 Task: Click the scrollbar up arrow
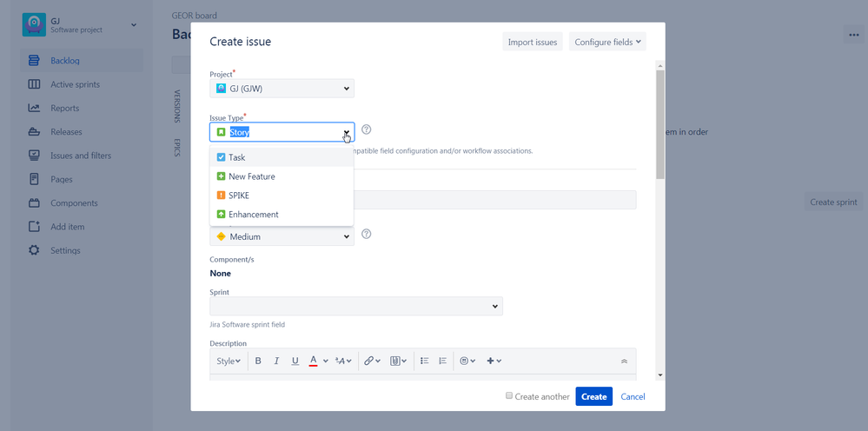[x=659, y=65]
